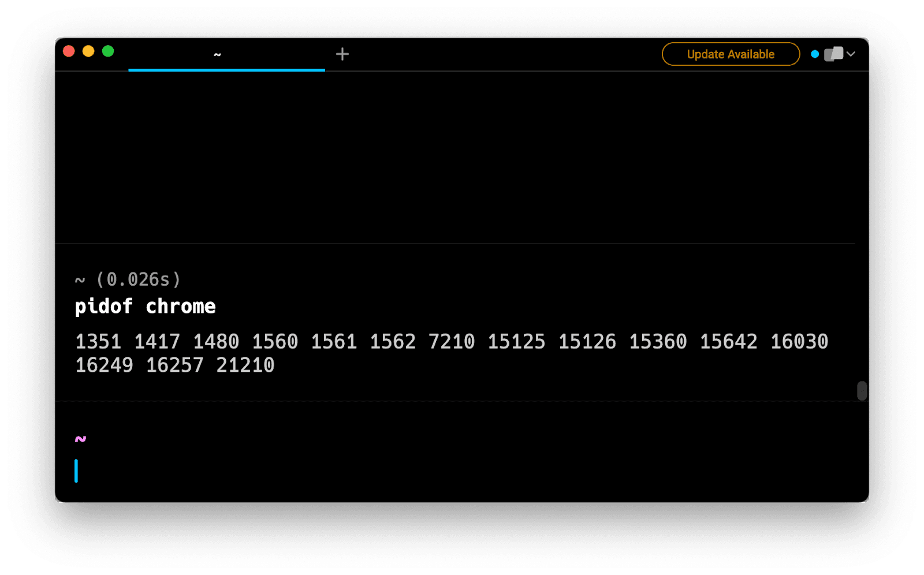This screenshot has height=575, width=924.
Task: Click the pidof chrome command text
Action: [144, 306]
